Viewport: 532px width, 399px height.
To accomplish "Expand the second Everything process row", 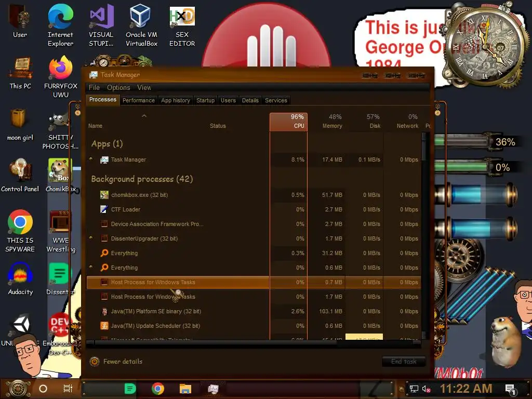I will point(90,267).
